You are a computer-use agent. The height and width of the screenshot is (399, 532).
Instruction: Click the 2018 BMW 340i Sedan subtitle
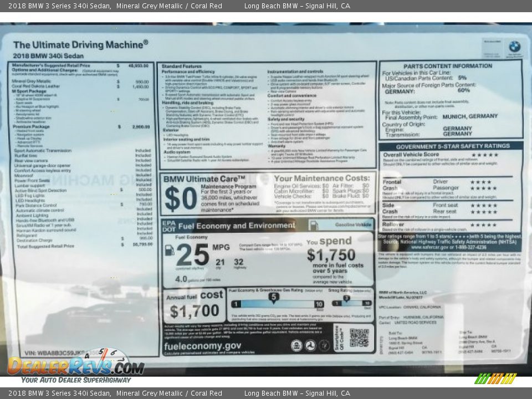click(x=48, y=56)
